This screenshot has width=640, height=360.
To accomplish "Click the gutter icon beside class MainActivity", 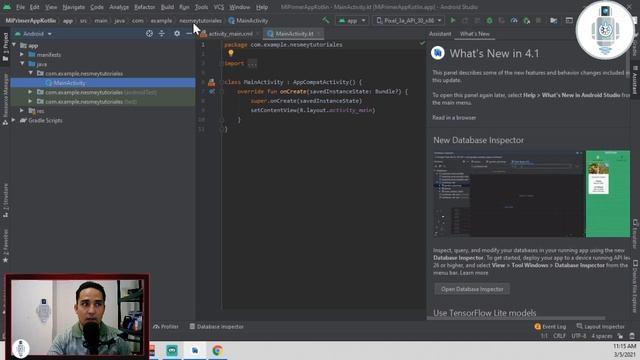I will (211, 82).
